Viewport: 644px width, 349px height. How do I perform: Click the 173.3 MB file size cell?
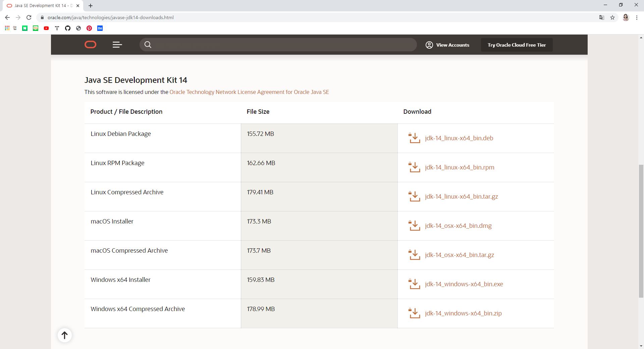(x=319, y=226)
